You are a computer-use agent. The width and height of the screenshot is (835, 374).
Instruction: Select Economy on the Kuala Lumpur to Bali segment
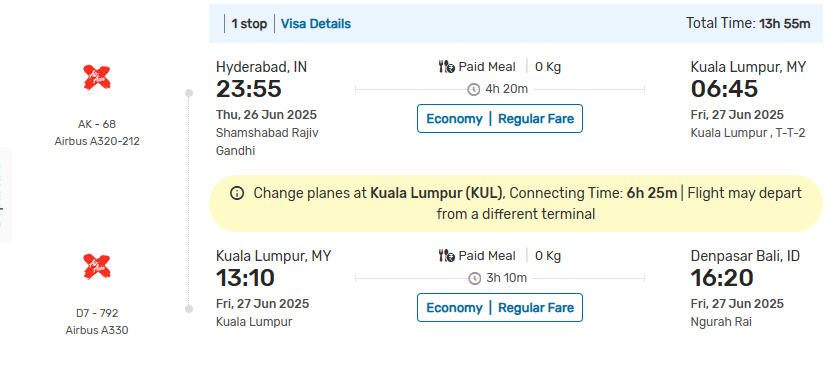point(454,308)
